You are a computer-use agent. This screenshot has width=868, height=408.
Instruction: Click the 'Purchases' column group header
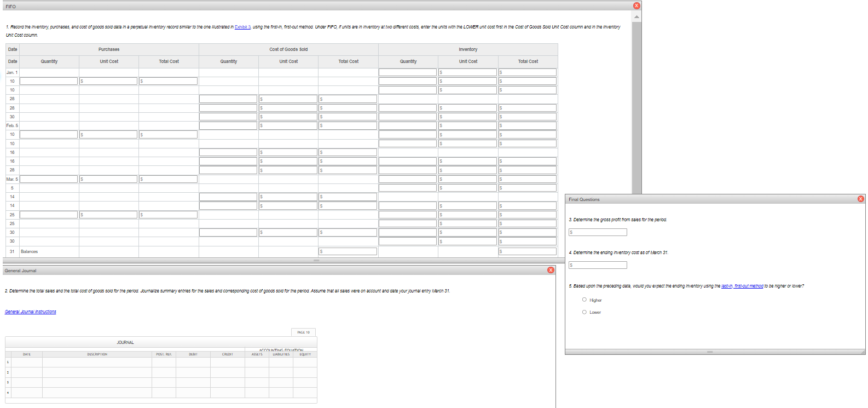[x=109, y=49]
